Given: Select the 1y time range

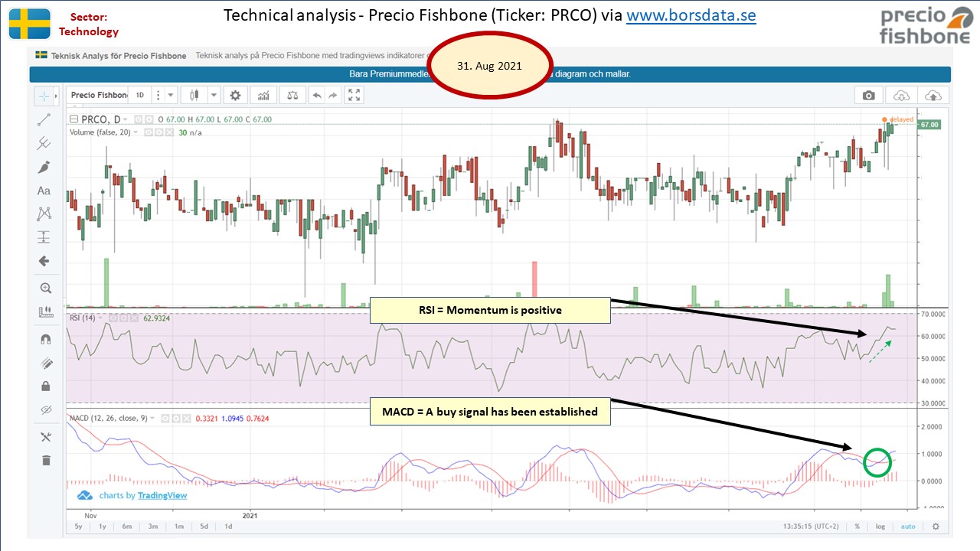Looking at the screenshot, I should (103, 527).
